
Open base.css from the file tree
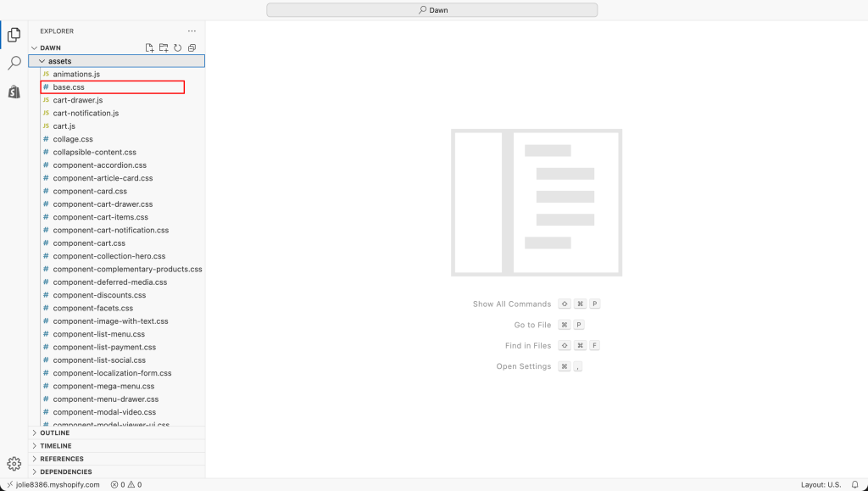point(69,87)
